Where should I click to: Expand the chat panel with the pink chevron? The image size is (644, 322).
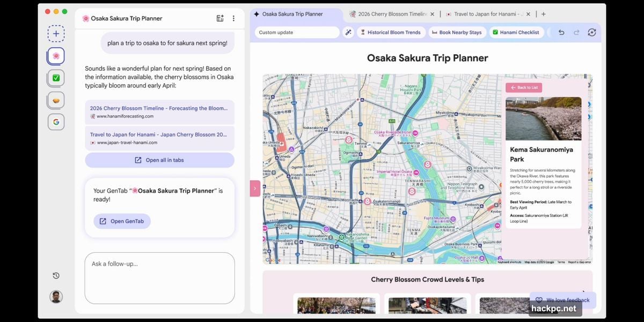click(254, 188)
